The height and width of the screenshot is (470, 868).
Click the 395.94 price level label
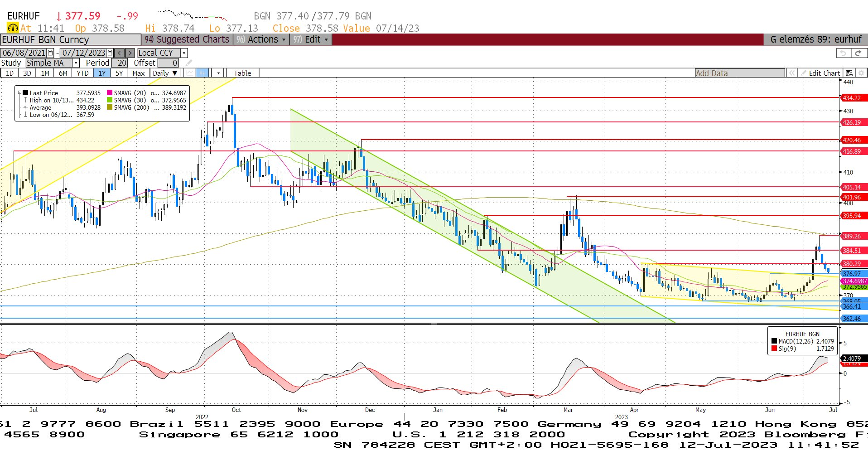pos(854,216)
